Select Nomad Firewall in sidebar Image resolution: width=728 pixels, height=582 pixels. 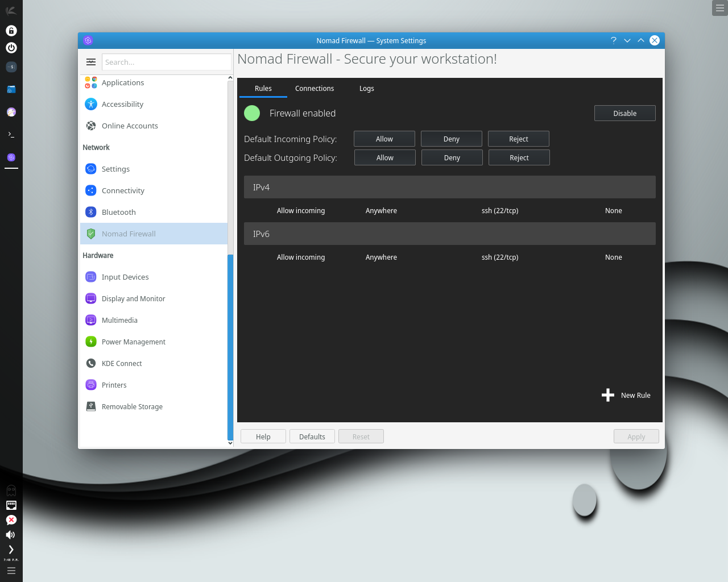[x=154, y=234]
